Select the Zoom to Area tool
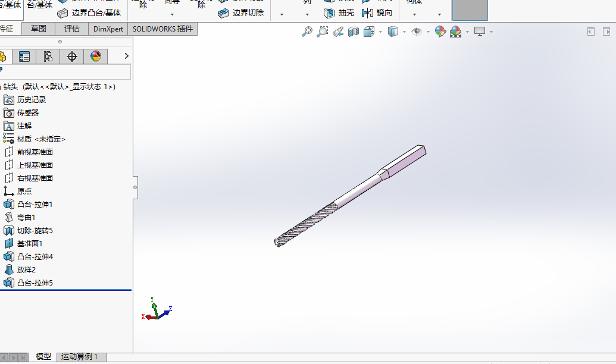 tap(323, 32)
